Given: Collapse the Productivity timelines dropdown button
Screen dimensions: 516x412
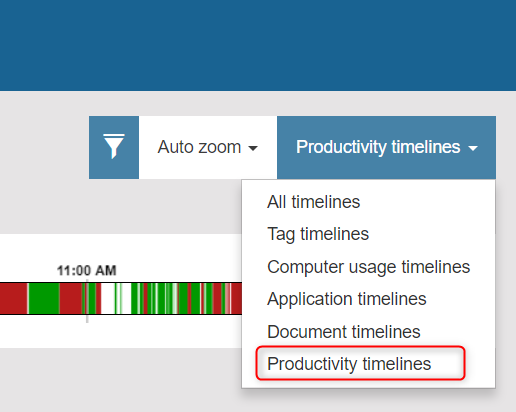Looking at the screenshot, I should (386, 147).
